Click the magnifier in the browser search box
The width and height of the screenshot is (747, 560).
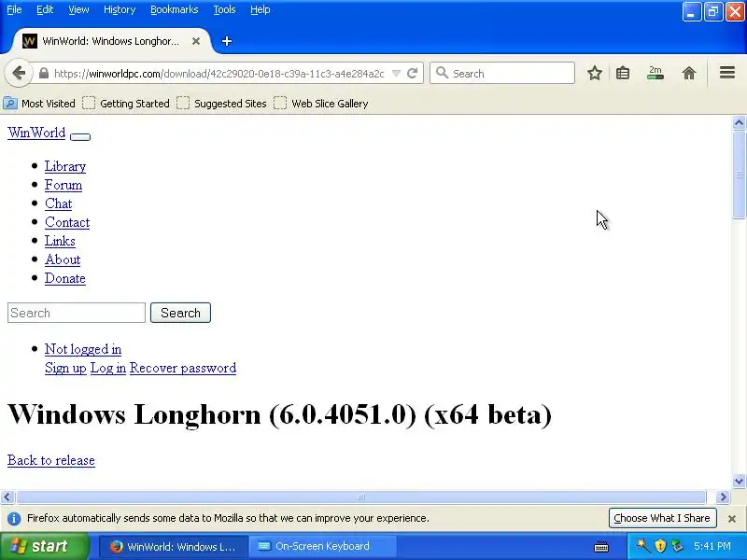click(442, 73)
